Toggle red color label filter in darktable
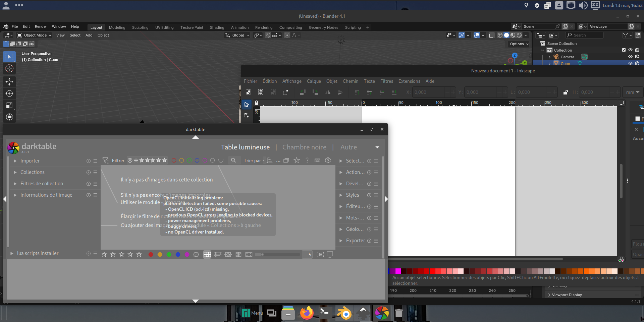This screenshot has width=644, height=322. (174, 160)
